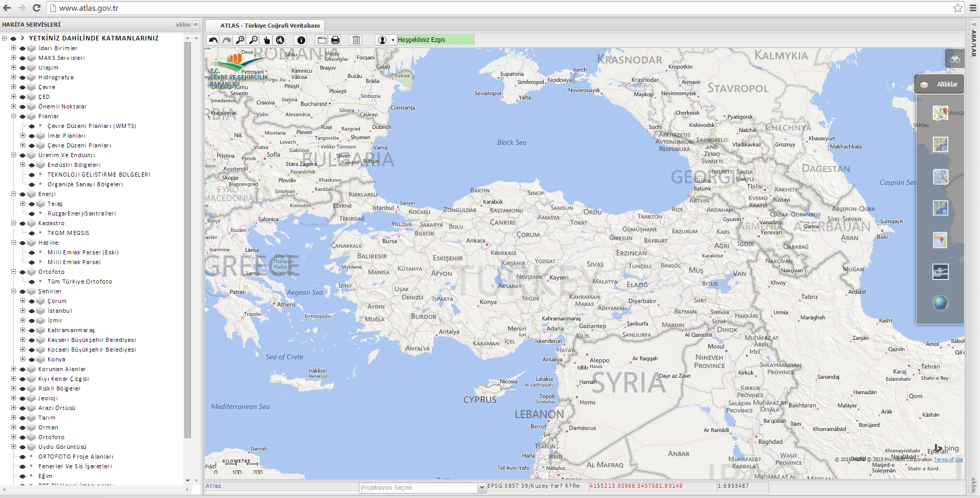
Task: Click the horizontal scrollbar under layer tree
Action: pos(95,490)
